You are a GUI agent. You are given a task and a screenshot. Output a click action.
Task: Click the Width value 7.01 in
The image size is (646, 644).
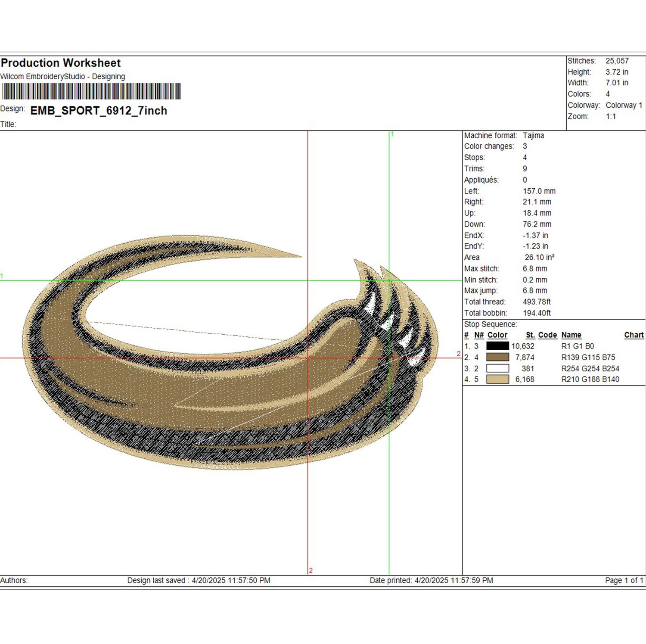coord(617,83)
